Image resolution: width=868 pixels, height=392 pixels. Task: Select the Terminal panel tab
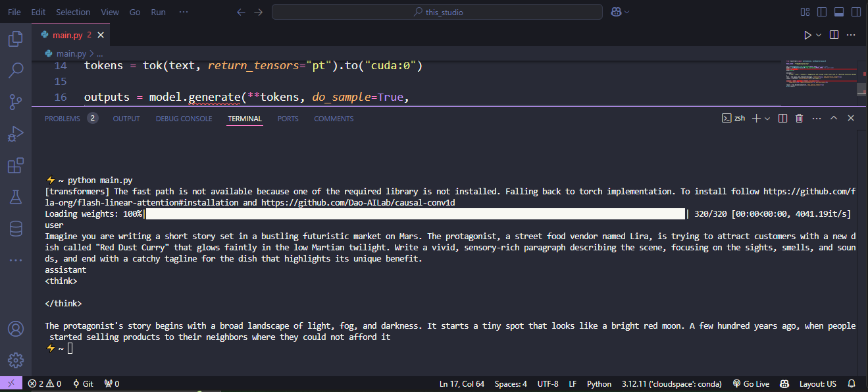pyautogui.click(x=245, y=119)
